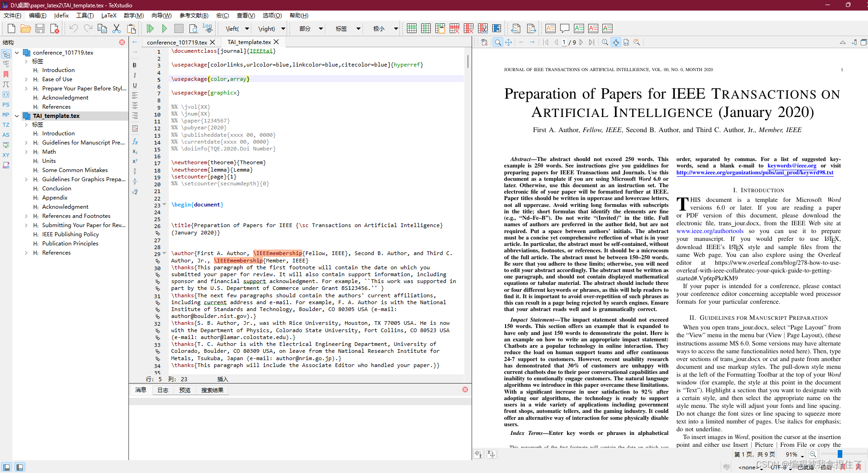Go to first PDF page
Viewport: 868px width, 473px height.
click(545, 42)
